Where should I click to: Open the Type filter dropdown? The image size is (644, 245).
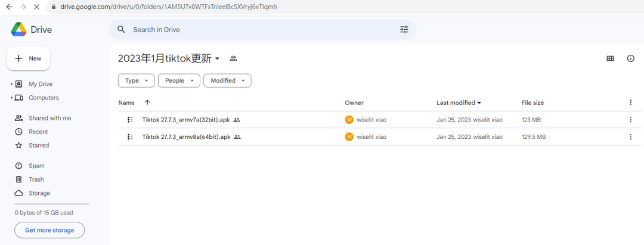[x=137, y=81]
